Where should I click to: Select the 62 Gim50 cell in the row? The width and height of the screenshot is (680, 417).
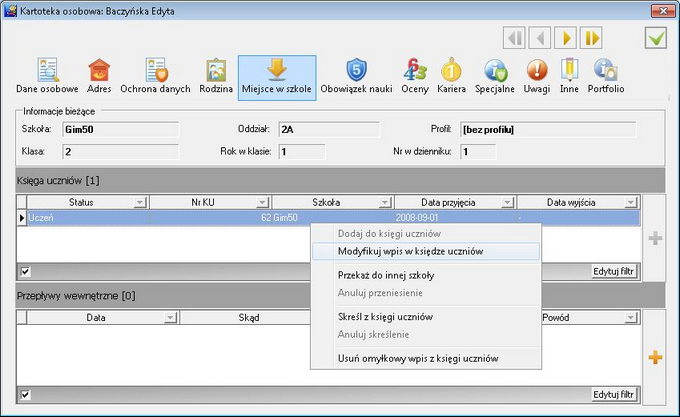[279, 218]
